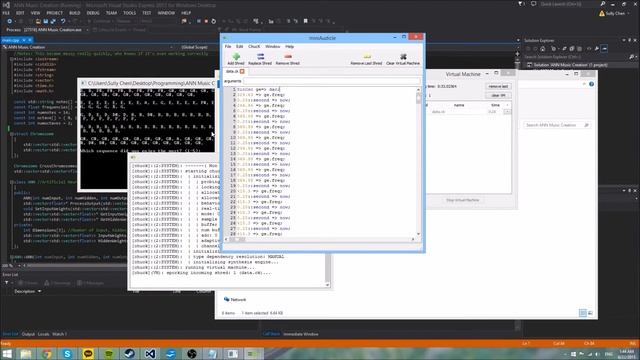This screenshot has height=360, width=640.
Task: Open Description column filter dropdown
Action: [x=40, y=291]
